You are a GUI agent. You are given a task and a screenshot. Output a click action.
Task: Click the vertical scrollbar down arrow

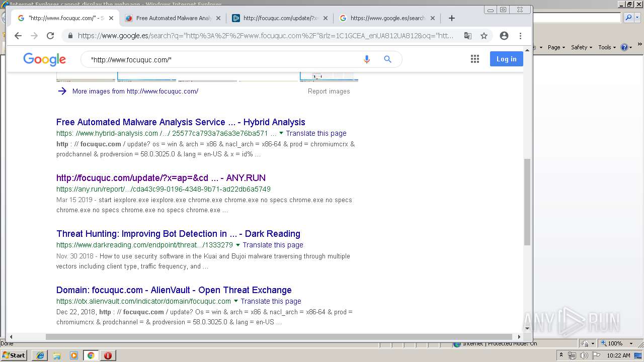[527, 328]
